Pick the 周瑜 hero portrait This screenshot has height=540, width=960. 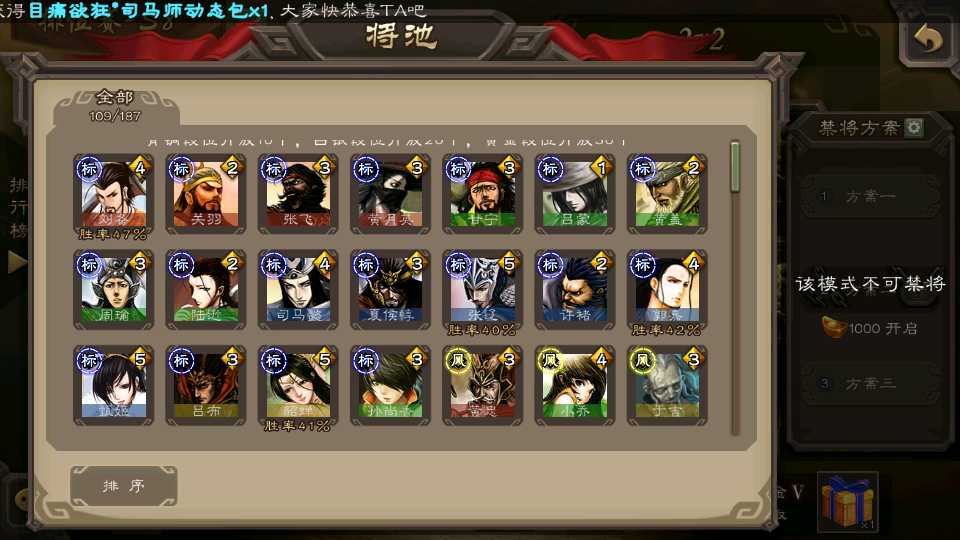pos(114,289)
